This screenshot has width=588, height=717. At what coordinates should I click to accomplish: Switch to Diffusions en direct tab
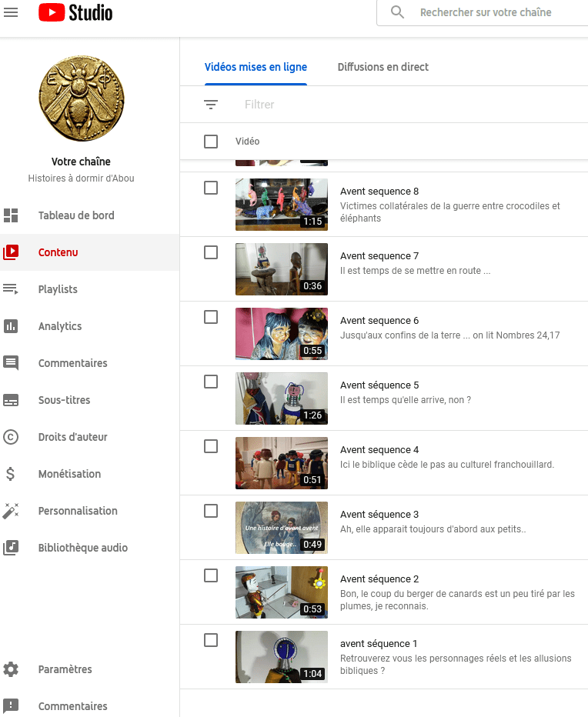click(383, 67)
